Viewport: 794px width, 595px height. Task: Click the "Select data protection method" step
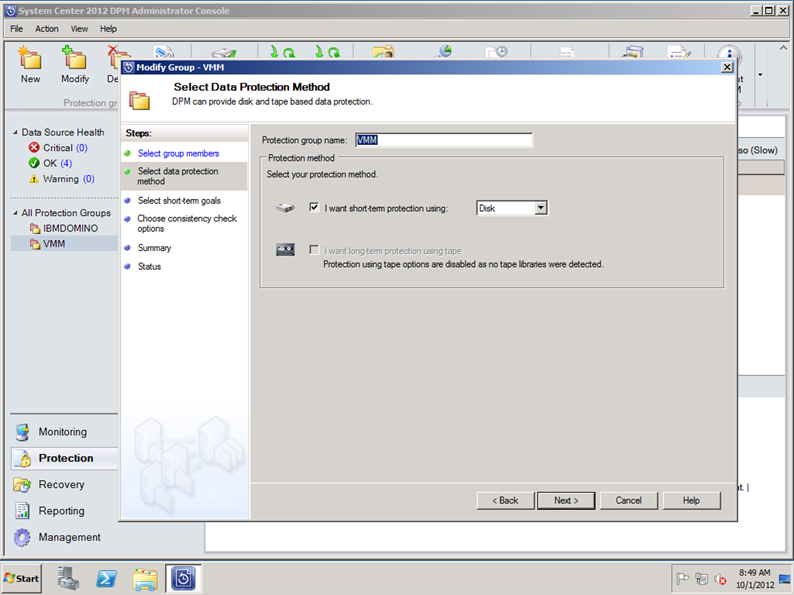[178, 176]
